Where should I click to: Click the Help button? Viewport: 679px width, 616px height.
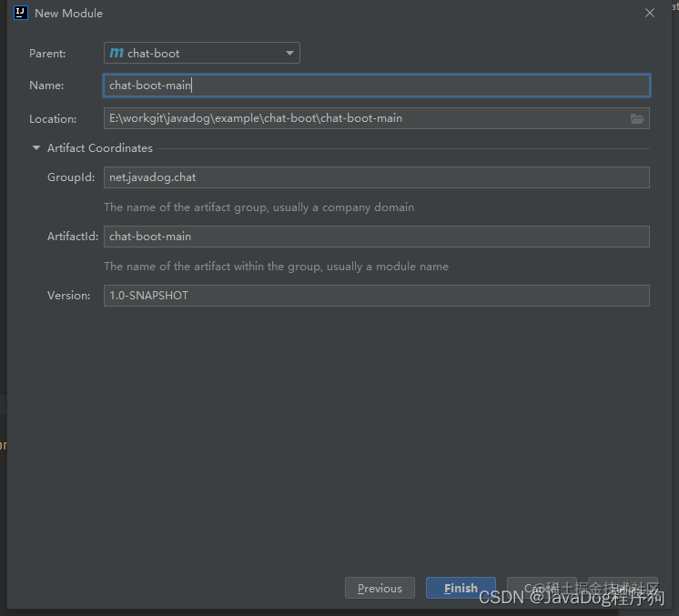point(623,588)
